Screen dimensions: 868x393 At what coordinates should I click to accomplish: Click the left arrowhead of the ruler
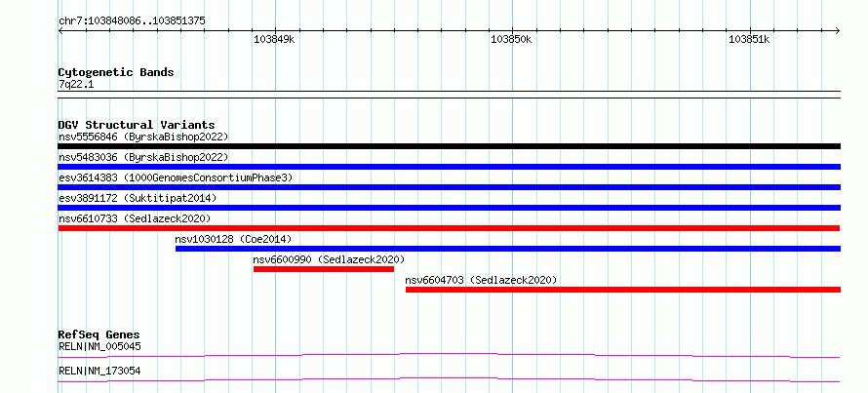[x=60, y=30]
